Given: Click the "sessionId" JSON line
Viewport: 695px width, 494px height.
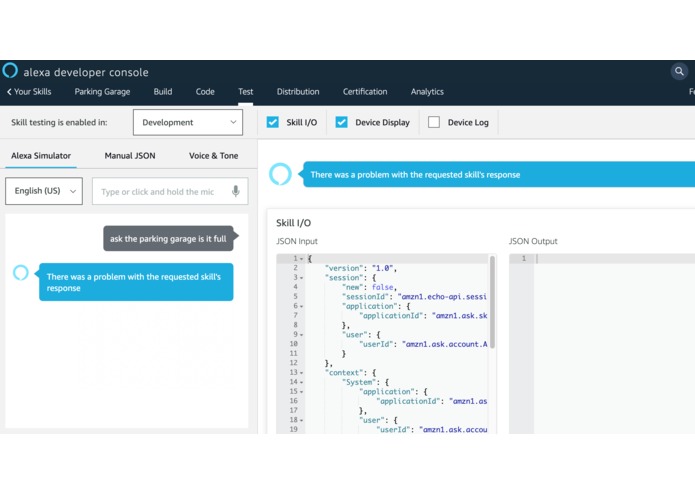Looking at the screenshot, I should coord(414,296).
